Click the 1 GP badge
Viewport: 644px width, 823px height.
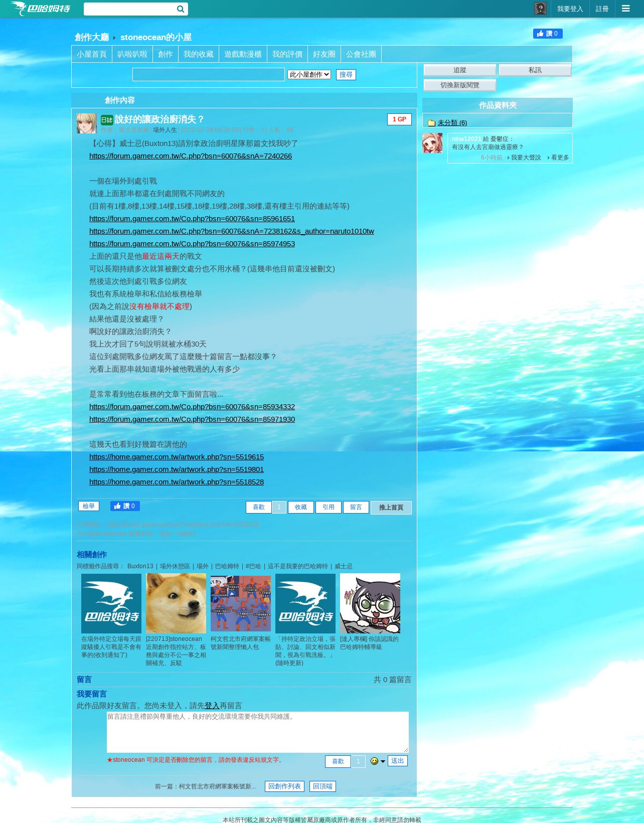[399, 119]
